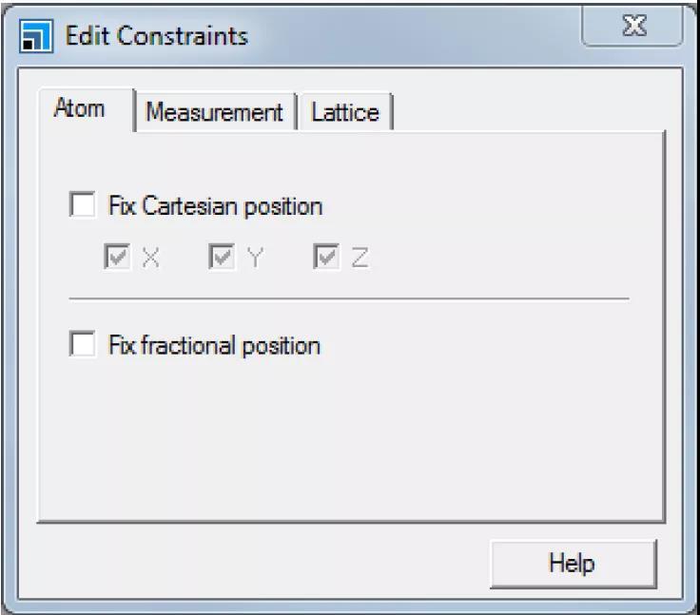
Task: Click the X label beside its checkbox
Action: pos(150,258)
